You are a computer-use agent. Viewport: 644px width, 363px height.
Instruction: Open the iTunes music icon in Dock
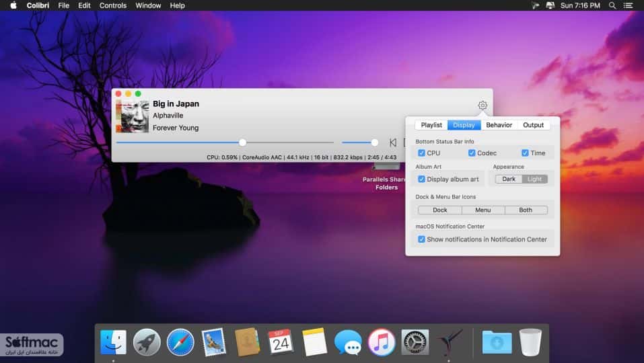pos(381,341)
